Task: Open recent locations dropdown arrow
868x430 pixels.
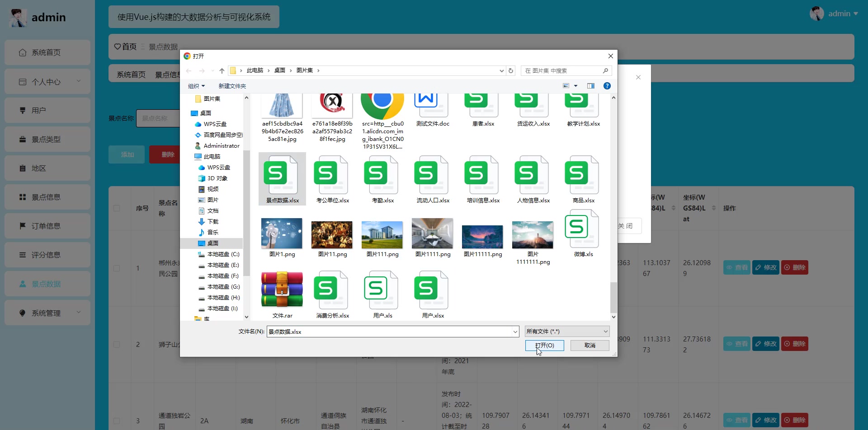Action: point(213,70)
